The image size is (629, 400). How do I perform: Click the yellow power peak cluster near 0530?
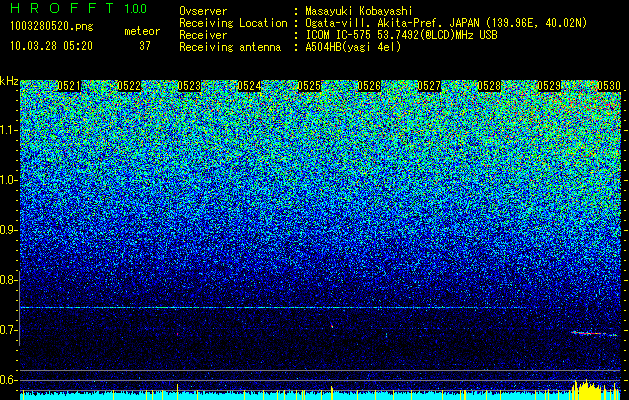pos(589,389)
